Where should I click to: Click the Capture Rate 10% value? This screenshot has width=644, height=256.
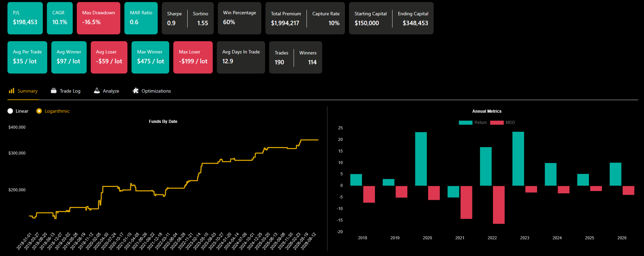334,23
